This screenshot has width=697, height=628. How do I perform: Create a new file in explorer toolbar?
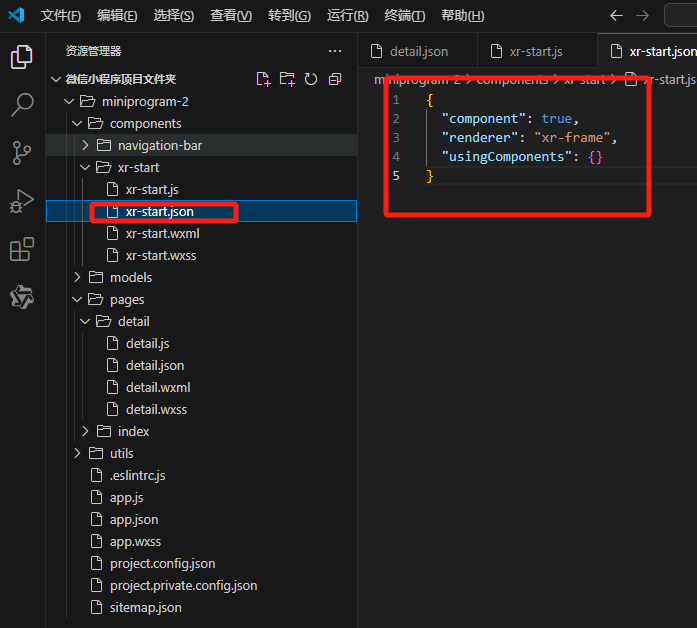coord(263,79)
